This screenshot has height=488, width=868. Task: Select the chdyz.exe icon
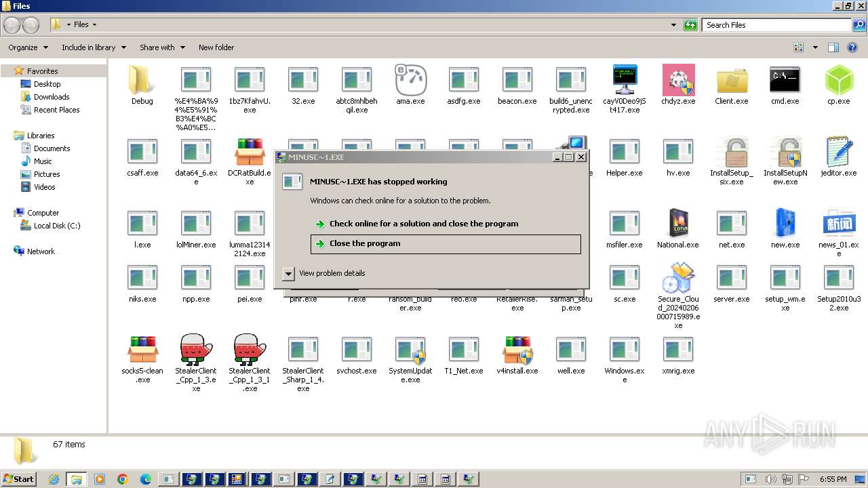678,80
